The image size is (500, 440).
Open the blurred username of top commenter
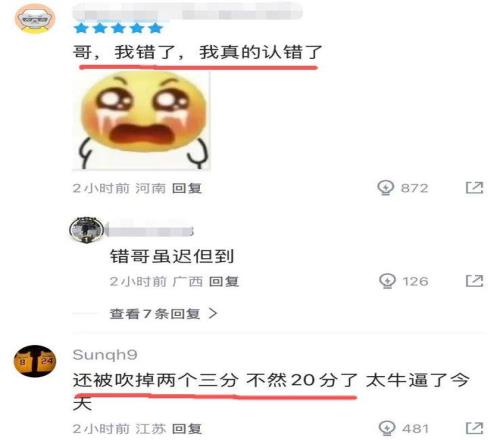click(x=187, y=13)
